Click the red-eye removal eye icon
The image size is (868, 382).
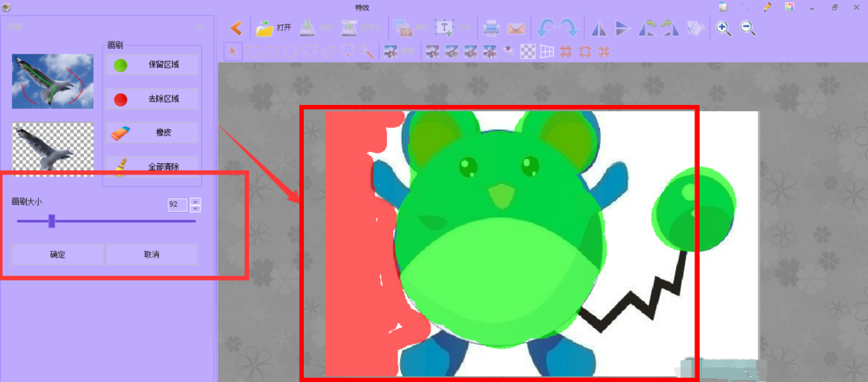[510, 51]
